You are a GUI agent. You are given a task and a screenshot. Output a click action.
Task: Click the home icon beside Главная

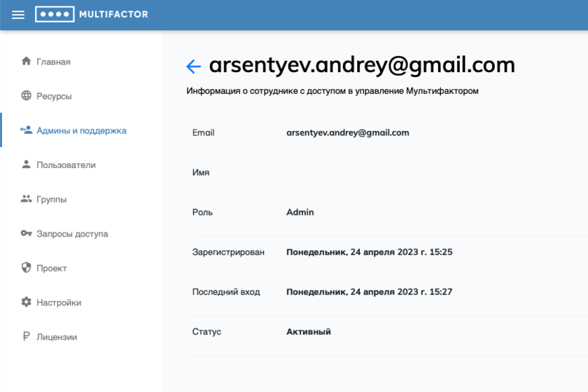(27, 62)
